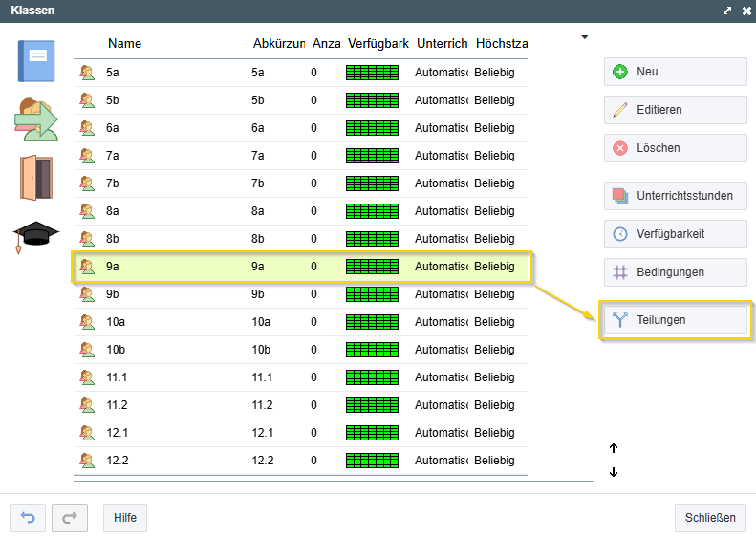Viewport: 756px width, 537px height.
Task: Click abbreviation cell 9b
Action: [257, 294]
